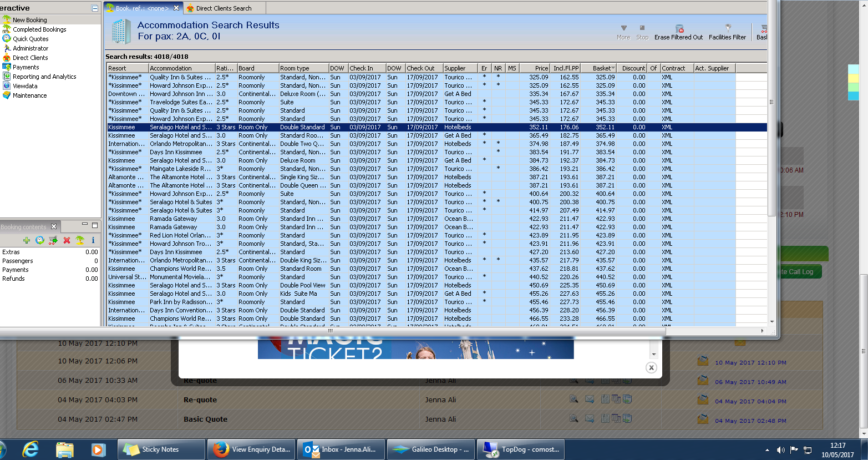Click the volume speaker icon in system tray
This screenshot has width=868, height=460.
[781, 450]
